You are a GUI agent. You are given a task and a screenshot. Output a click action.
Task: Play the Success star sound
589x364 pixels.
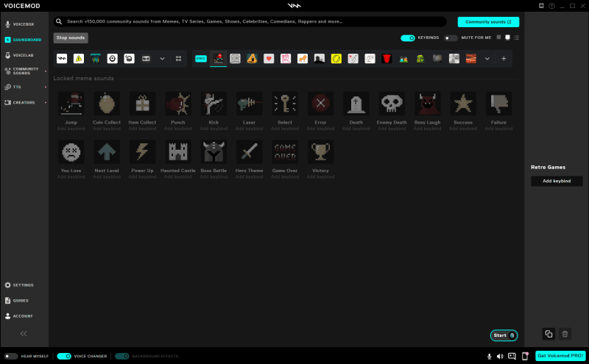[463, 104]
